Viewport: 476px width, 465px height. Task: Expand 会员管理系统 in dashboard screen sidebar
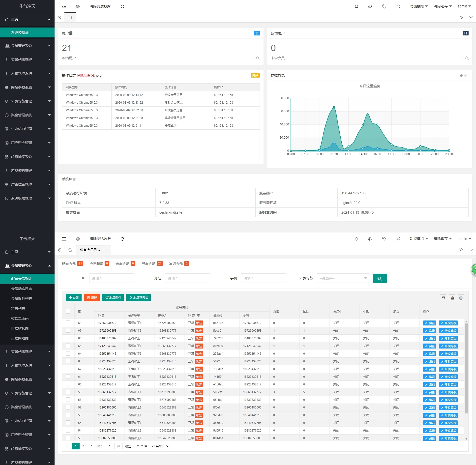click(27, 46)
